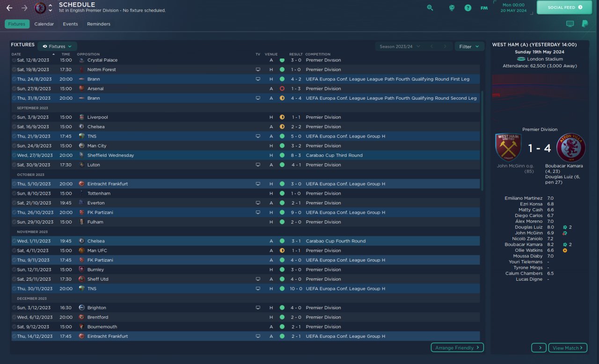Click the View Match button
Image resolution: width=599 pixels, height=364 pixels.
coord(568,348)
